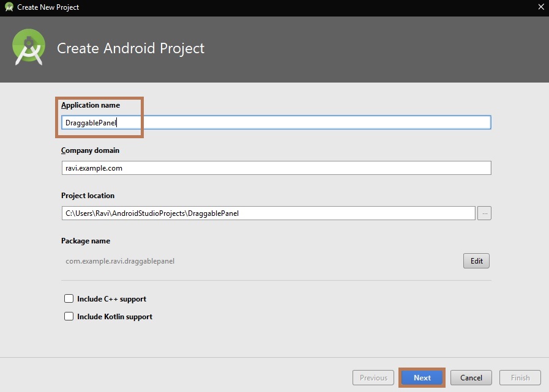Toggle the Include Kotlin support checkbox

click(x=69, y=317)
